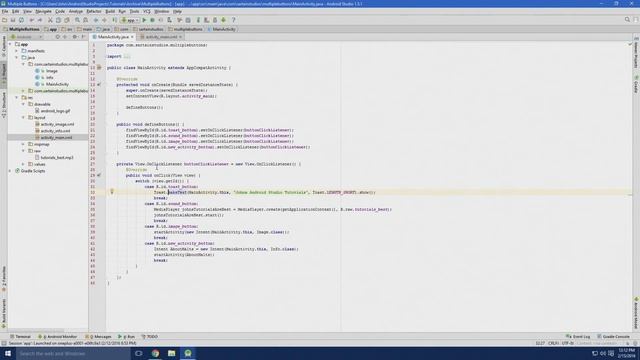Viewport: 640px width, 360px height.
Task: Toggle the Favorites tool window stripe button
Action: 4,279
